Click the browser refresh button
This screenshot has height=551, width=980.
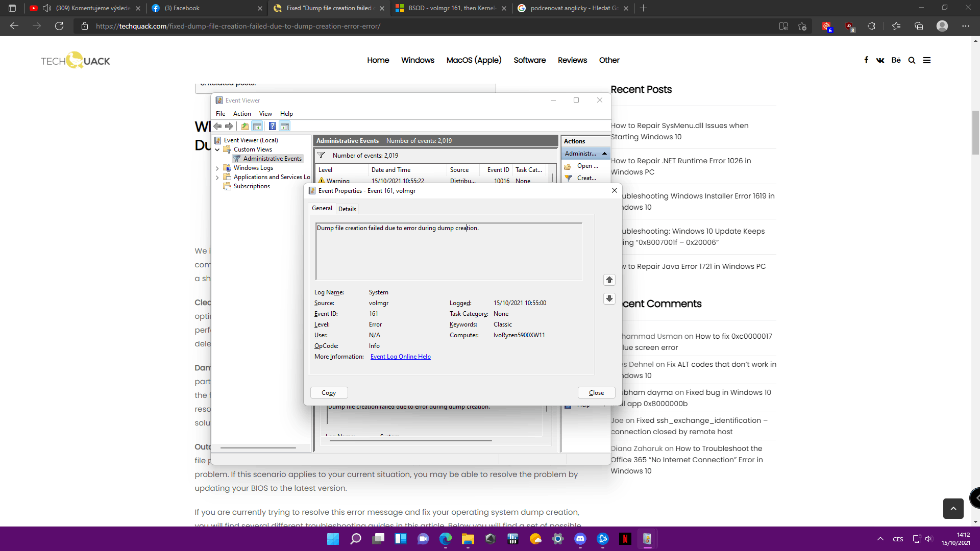coord(59,26)
